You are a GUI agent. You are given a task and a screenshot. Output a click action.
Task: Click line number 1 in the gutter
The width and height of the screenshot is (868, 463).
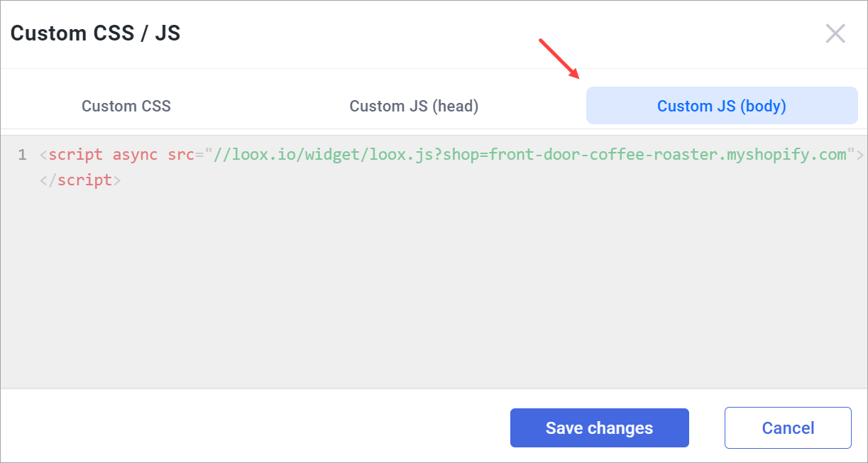[x=21, y=154]
